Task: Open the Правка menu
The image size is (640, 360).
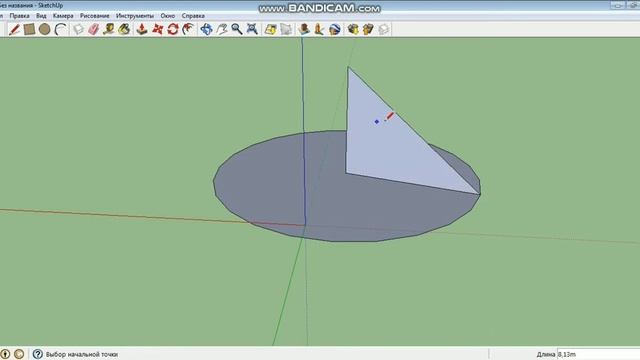Action: pos(19,16)
